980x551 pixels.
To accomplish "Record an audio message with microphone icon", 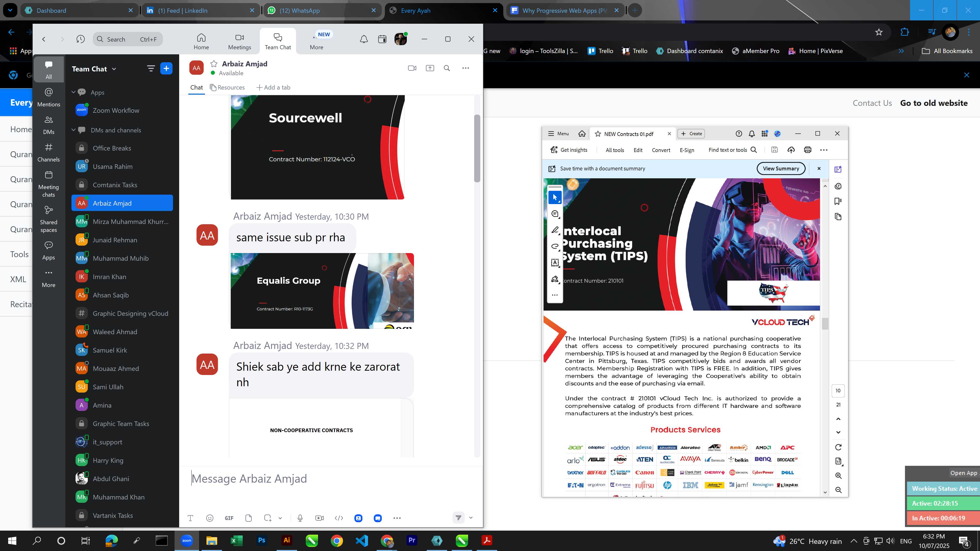I will [300, 518].
